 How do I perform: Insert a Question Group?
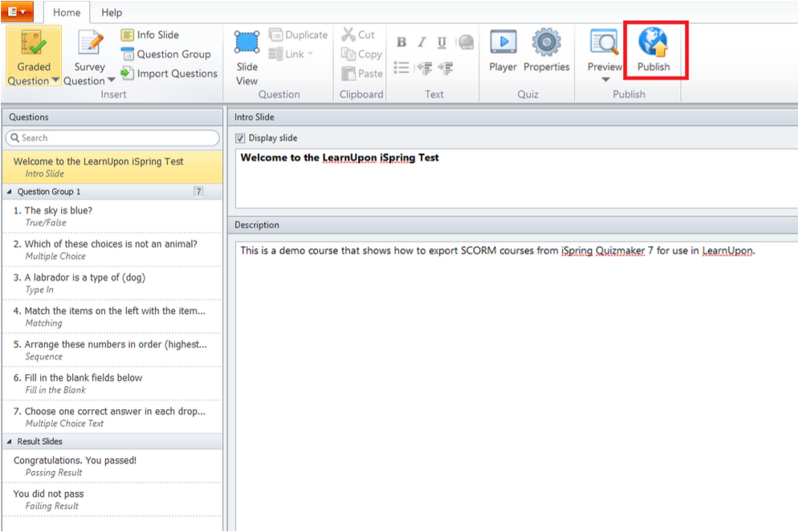(x=166, y=54)
